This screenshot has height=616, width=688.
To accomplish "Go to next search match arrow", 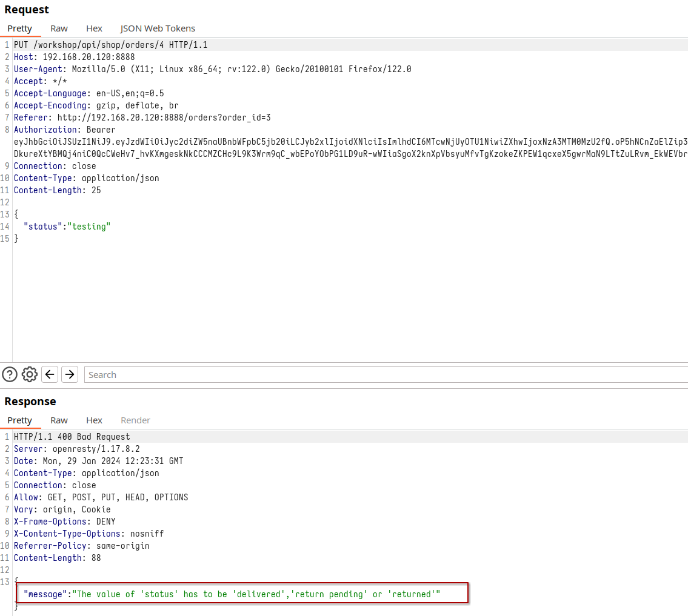I will tap(70, 374).
